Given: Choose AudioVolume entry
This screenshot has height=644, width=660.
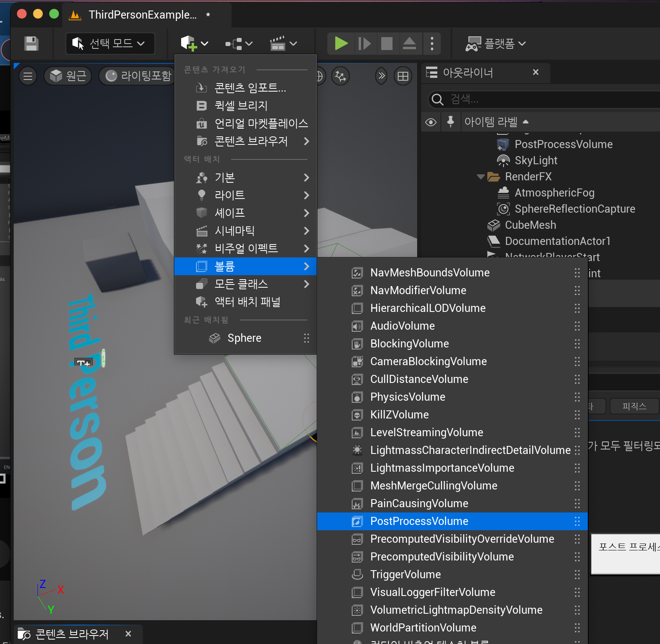Looking at the screenshot, I should (452, 326).
